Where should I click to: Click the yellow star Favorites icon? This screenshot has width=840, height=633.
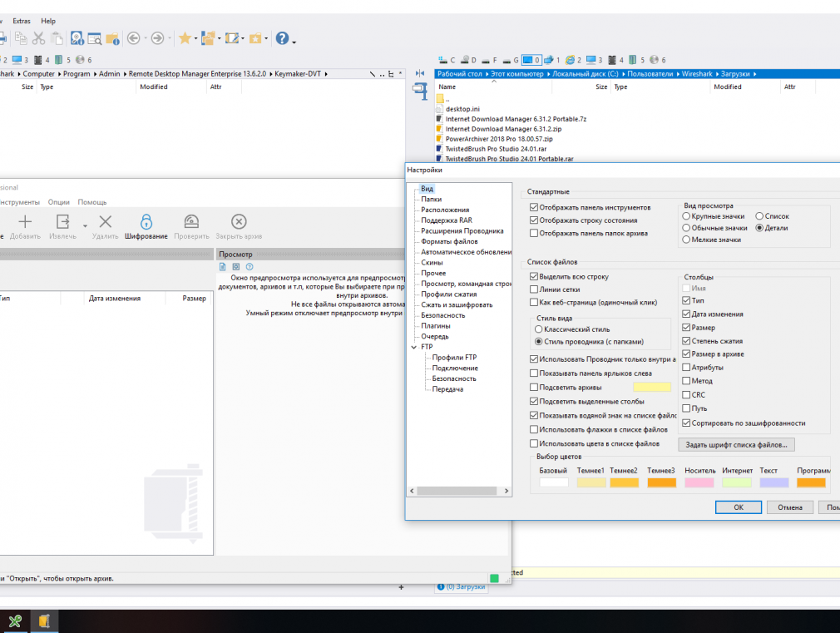(185, 38)
